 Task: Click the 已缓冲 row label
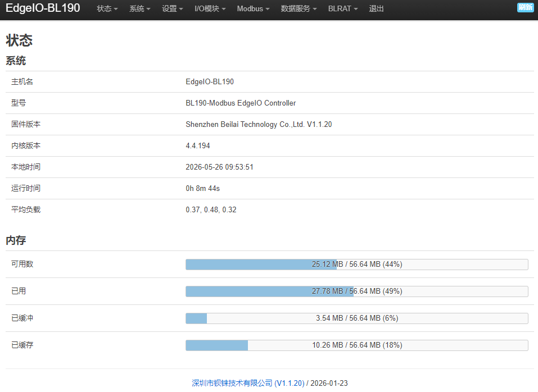pos(22,318)
